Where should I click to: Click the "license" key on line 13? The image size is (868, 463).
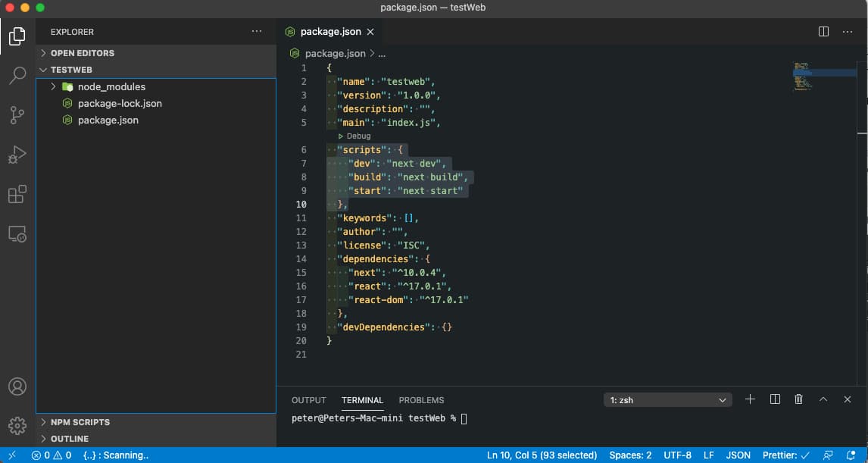[x=362, y=246]
